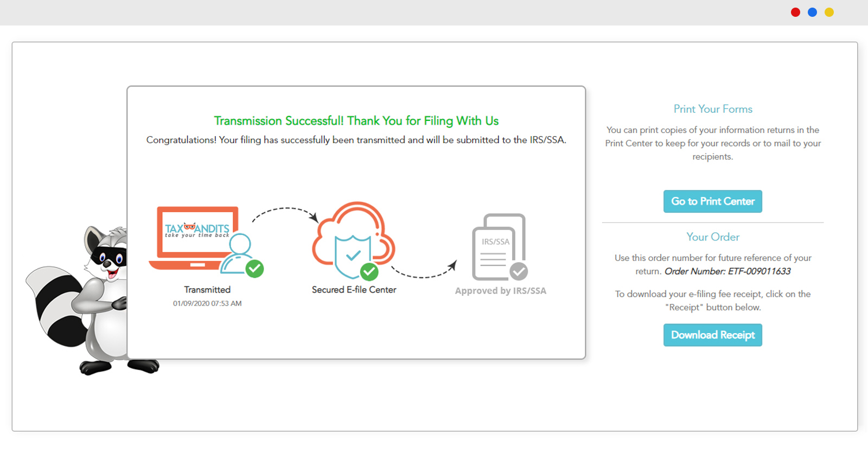Click the gray checkmark on IRS/SSA document
The width and height of the screenshot is (868, 452).
point(519,271)
